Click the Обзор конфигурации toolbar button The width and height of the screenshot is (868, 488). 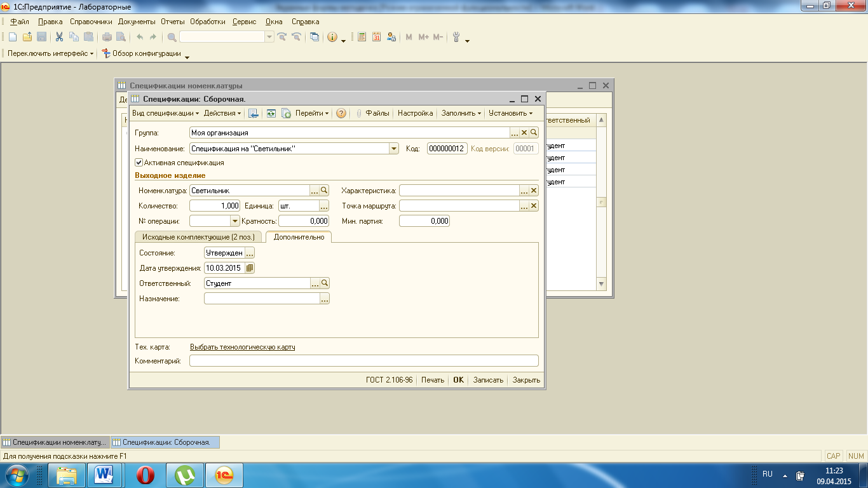(x=142, y=53)
